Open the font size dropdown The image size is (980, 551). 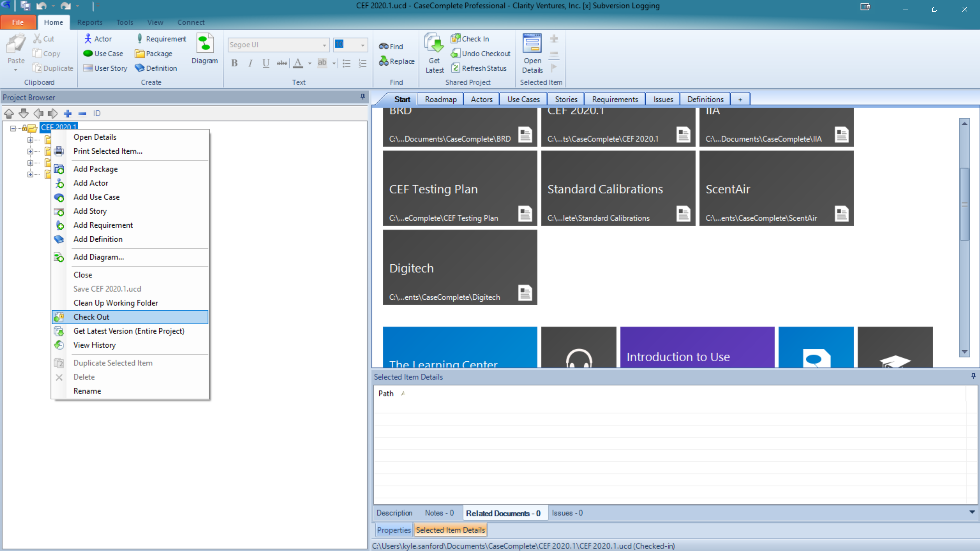362,45
